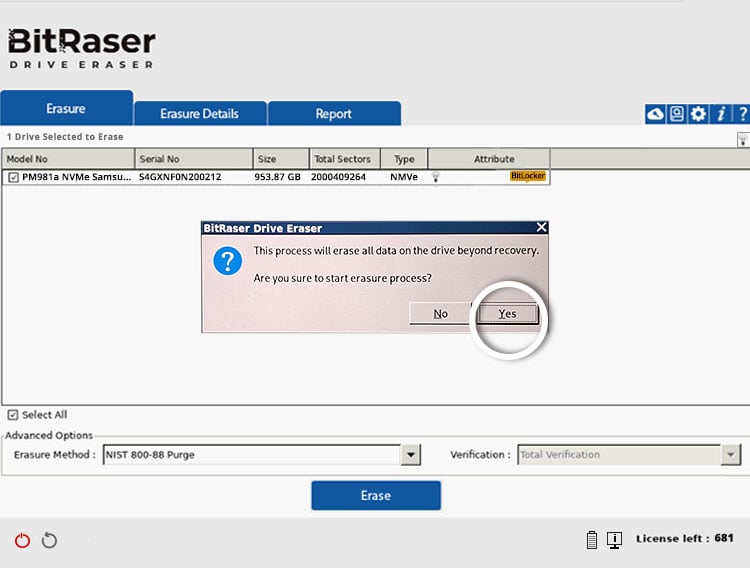Select the NMVe type cell
Screen dimensions: 750x568
pyautogui.click(x=404, y=177)
